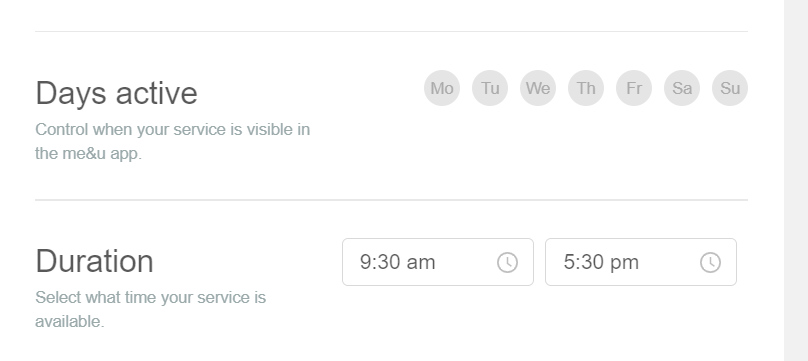This screenshot has width=808, height=361.
Task: Toggle Wednesday in Days active
Action: pos(537,88)
